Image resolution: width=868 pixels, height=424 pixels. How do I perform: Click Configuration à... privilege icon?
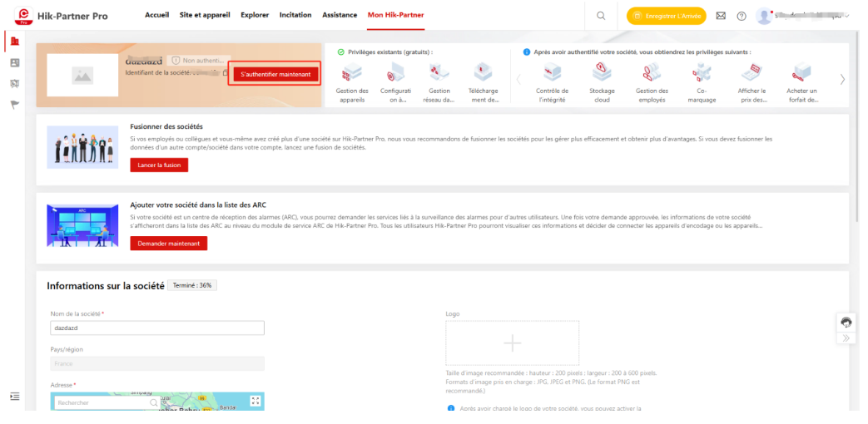[x=395, y=71]
